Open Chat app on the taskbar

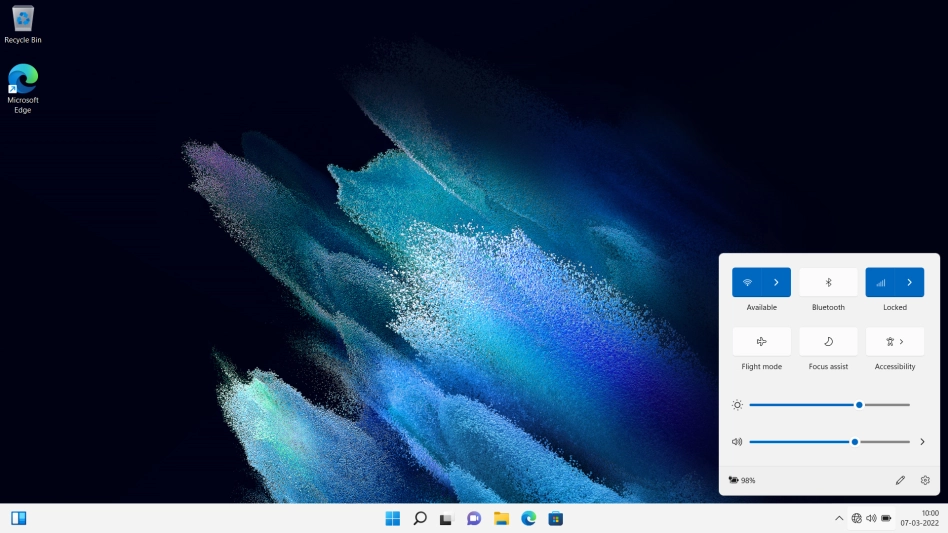coord(474,518)
